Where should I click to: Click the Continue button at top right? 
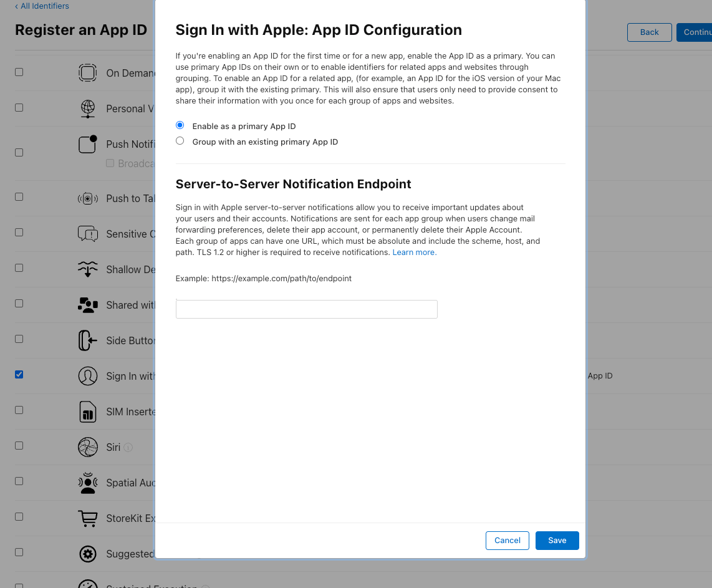click(695, 32)
